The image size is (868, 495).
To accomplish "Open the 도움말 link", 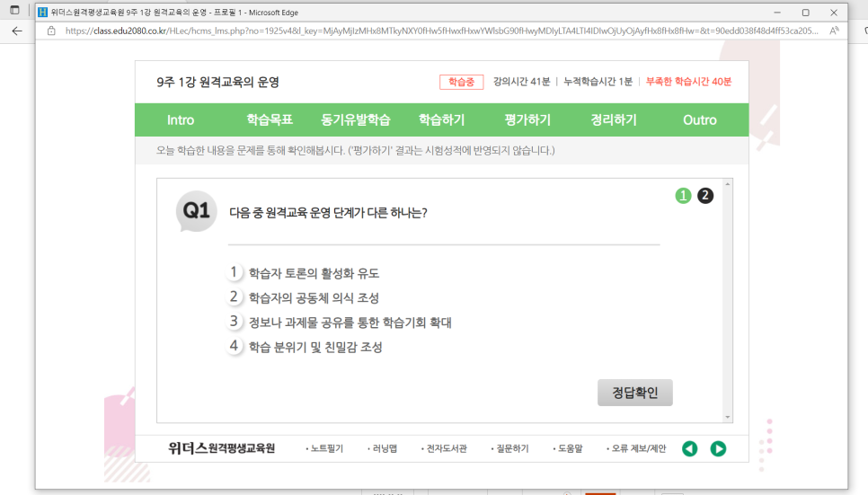I will [x=567, y=448].
